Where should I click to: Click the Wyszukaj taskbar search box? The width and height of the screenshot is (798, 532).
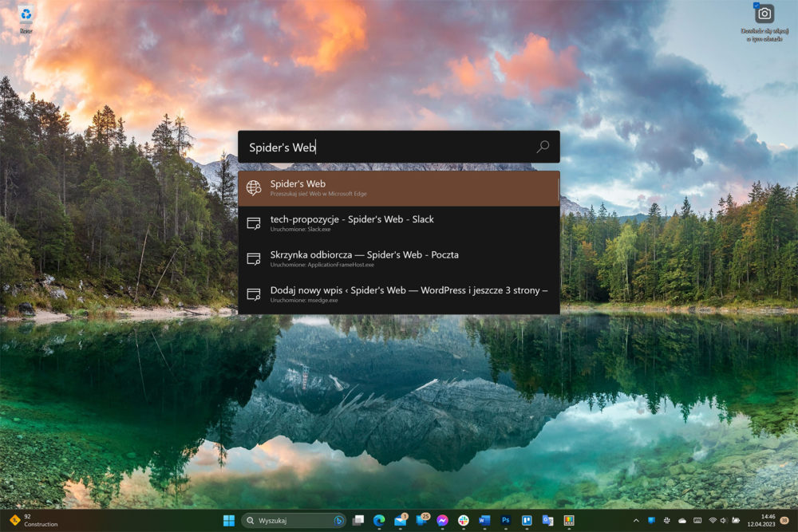[x=293, y=520]
